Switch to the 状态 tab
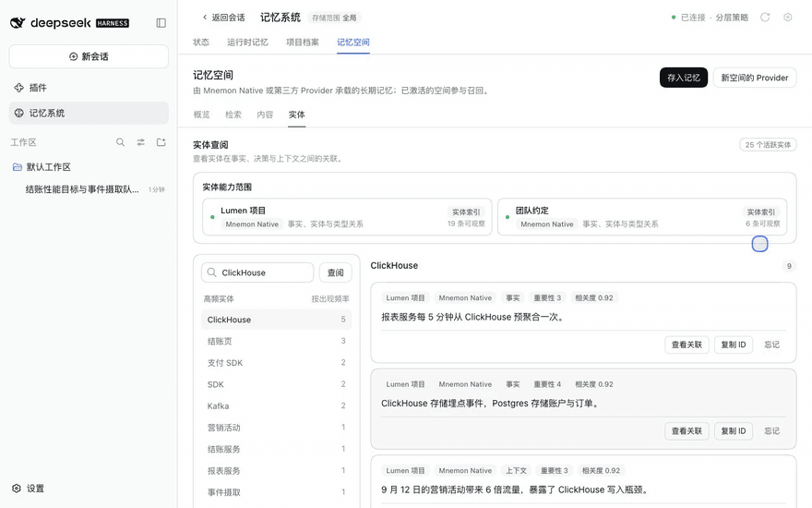Image resolution: width=812 pixels, height=508 pixels. point(201,42)
